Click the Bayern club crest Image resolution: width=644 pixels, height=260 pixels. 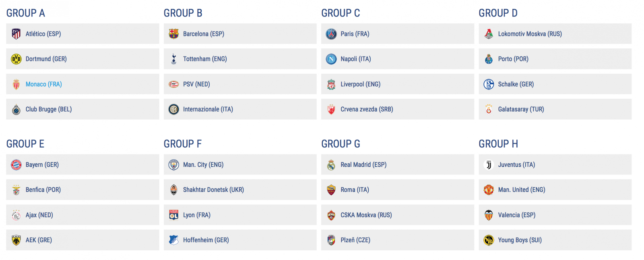click(x=16, y=165)
